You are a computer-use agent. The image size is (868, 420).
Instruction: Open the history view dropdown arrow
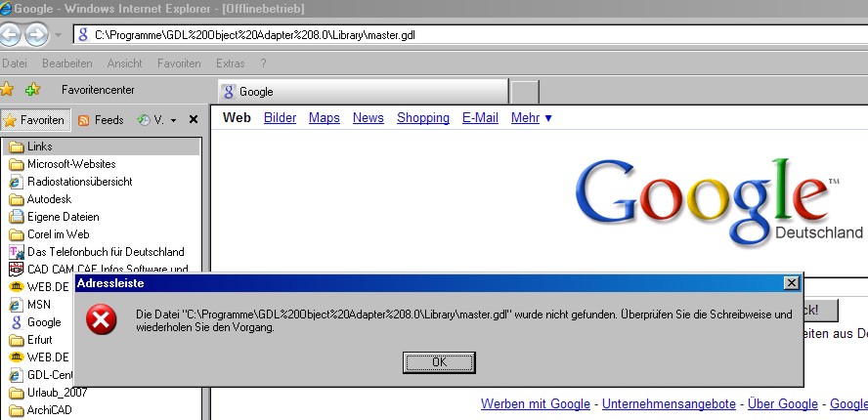click(x=173, y=120)
